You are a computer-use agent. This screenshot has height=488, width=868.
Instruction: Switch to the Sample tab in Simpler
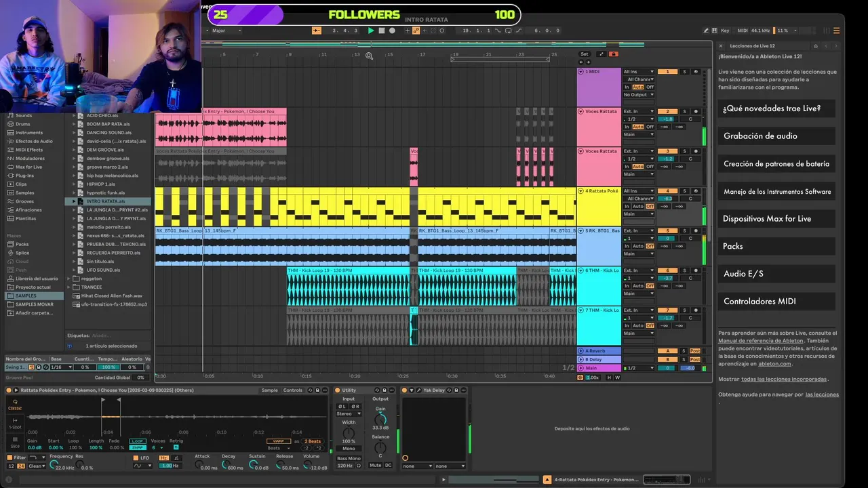click(270, 390)
